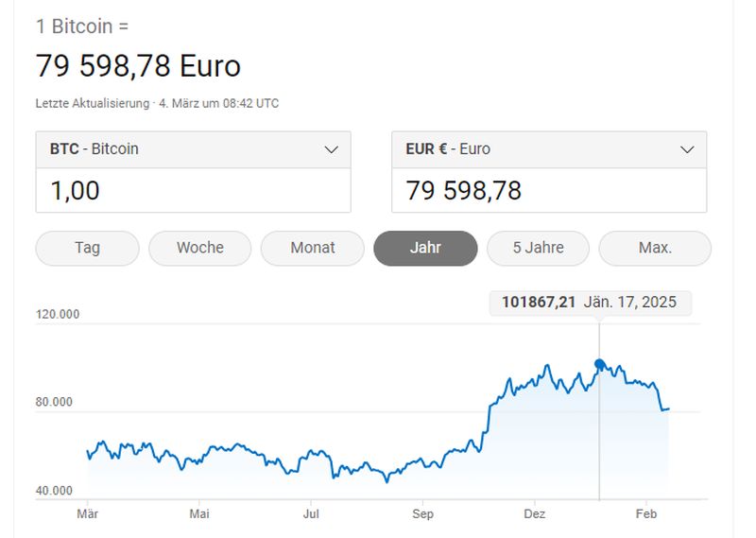Click the selected Jahr range button
The height and width of the screenshot is (538, 756).
pos(425,248)
